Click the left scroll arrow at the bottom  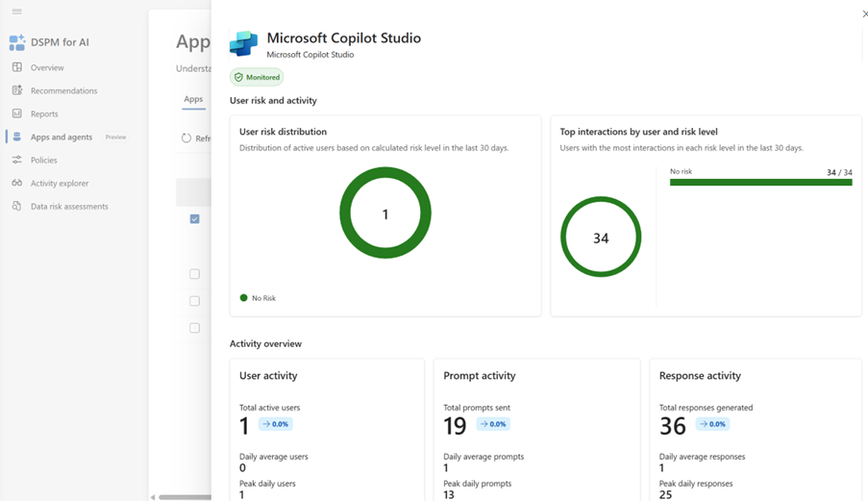point(153,497)
